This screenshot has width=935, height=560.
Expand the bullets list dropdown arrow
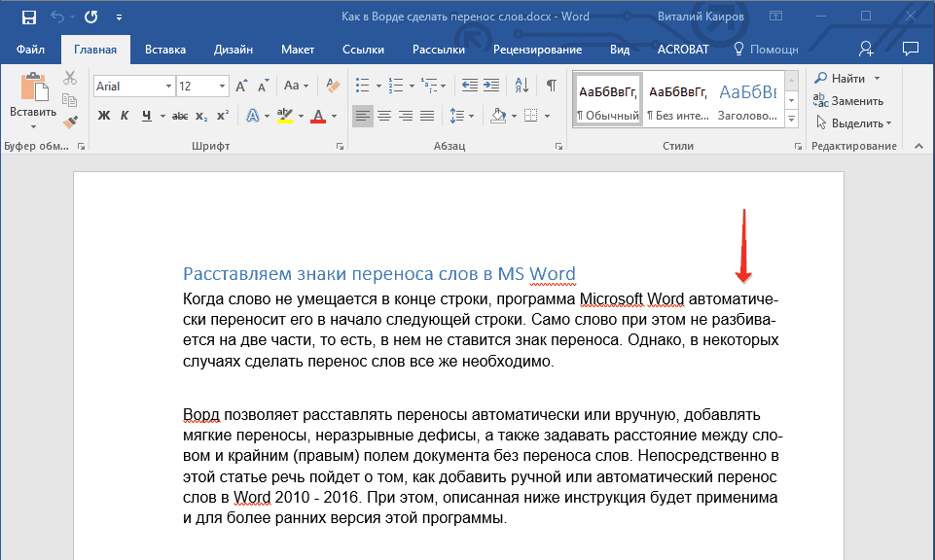[378, 85]
